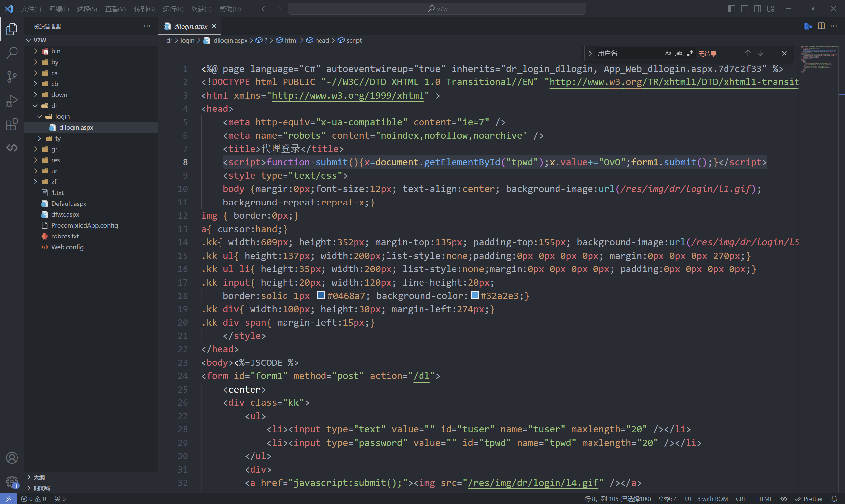845x504 pixels.
Task: Change language mode HTML in status bar
Action: click(x=764, y=499)
